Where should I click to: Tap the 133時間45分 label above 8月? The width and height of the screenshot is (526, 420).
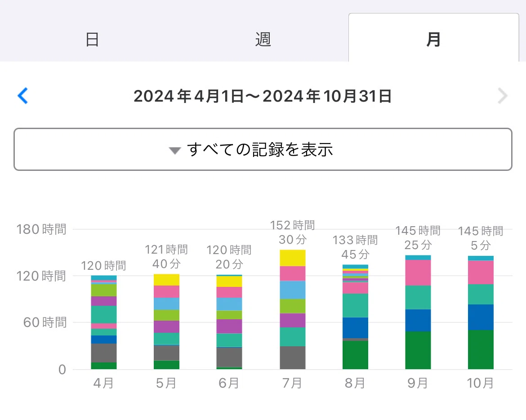click(x=355, y=247)
